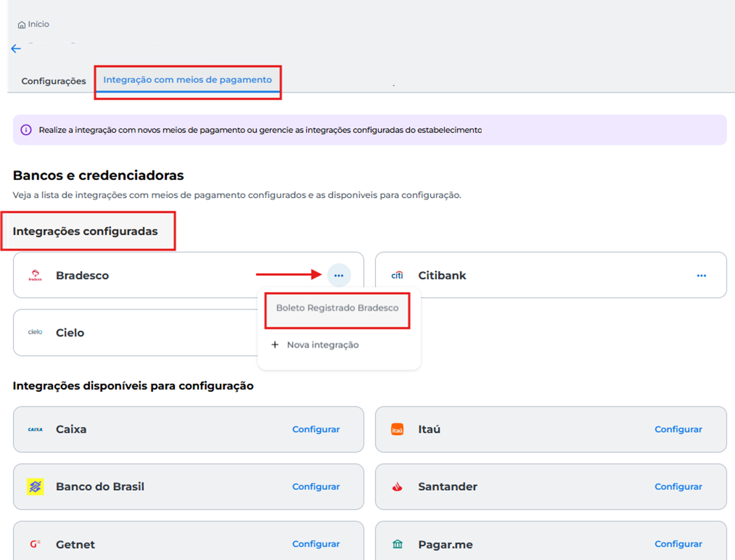Select Nova integração in dropdown menu
This screenshot has width=735, height=560.
click(x=323, y=345)
